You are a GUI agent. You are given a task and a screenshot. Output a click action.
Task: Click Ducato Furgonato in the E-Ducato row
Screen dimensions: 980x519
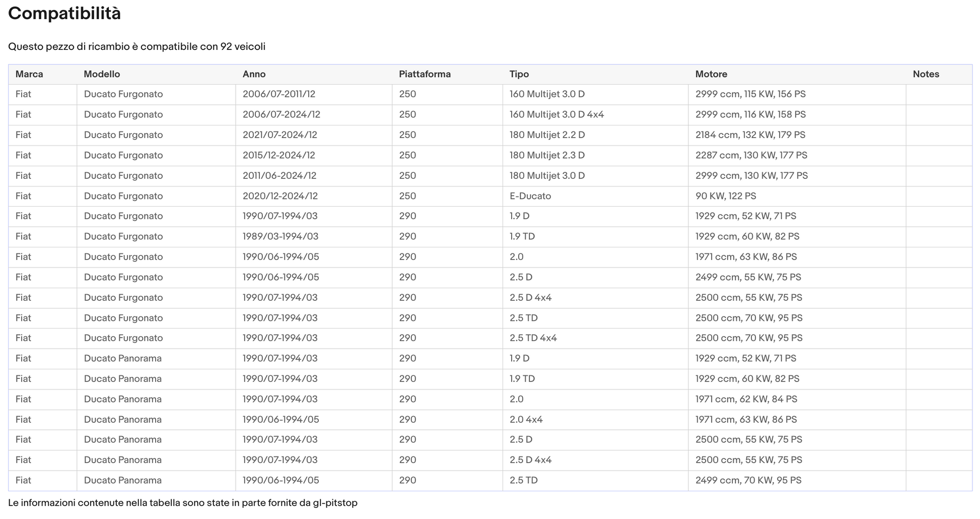[123, 196]
